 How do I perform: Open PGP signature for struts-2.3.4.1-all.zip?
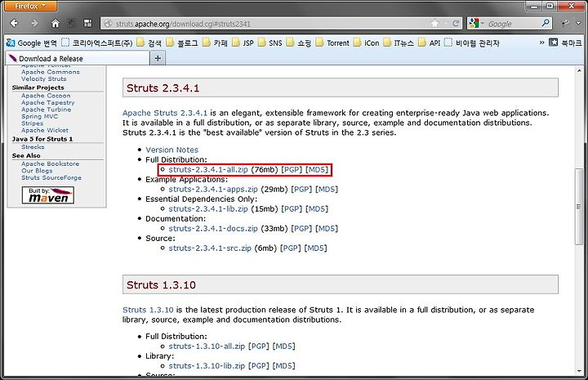[x=292, y=169]
